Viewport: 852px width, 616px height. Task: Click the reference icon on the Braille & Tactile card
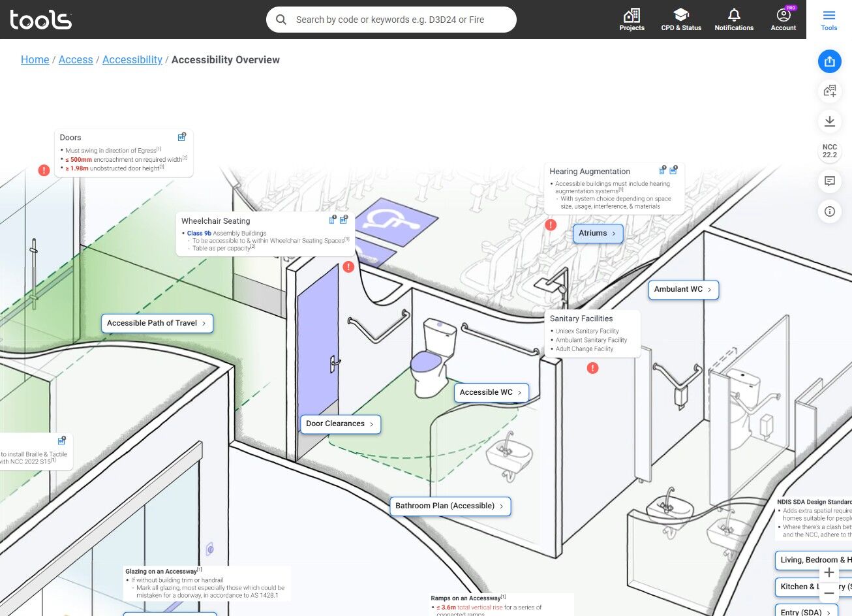[x=62, y=440]
